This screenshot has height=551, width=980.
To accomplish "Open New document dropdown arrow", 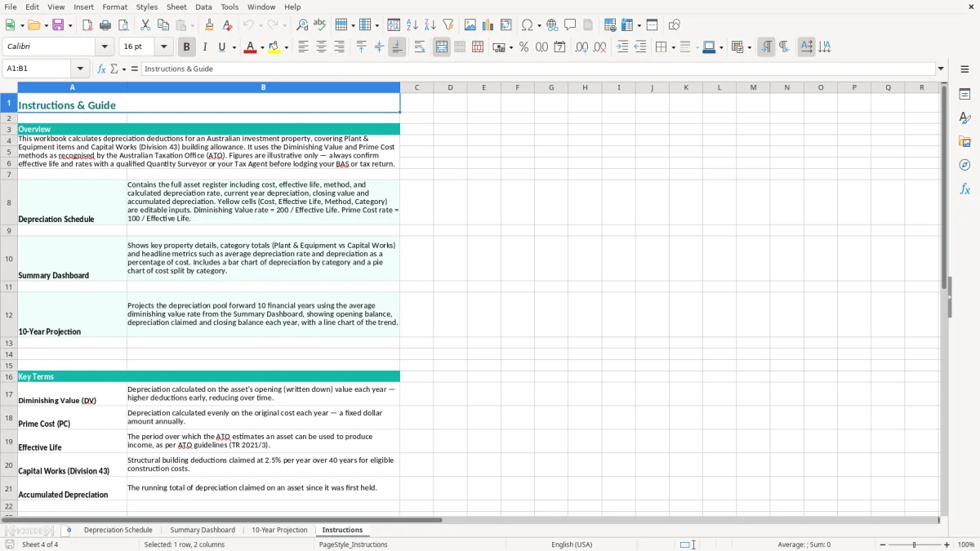I will [x=21, y=25].
